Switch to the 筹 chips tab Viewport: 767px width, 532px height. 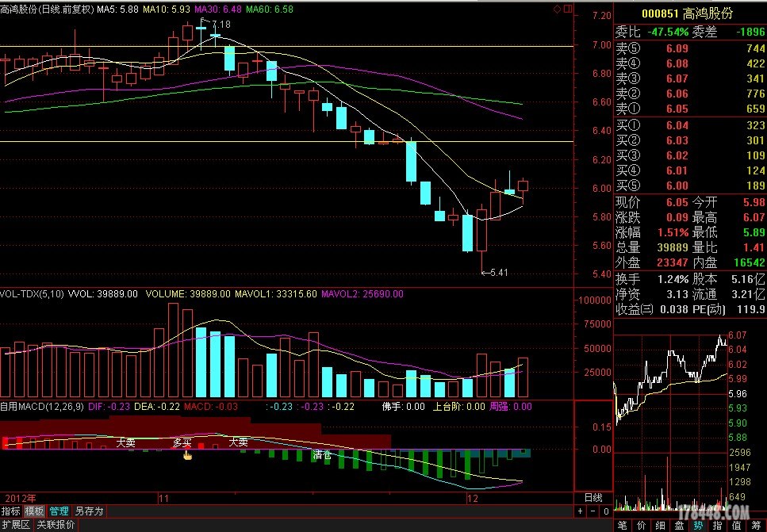tap(756, 526)
